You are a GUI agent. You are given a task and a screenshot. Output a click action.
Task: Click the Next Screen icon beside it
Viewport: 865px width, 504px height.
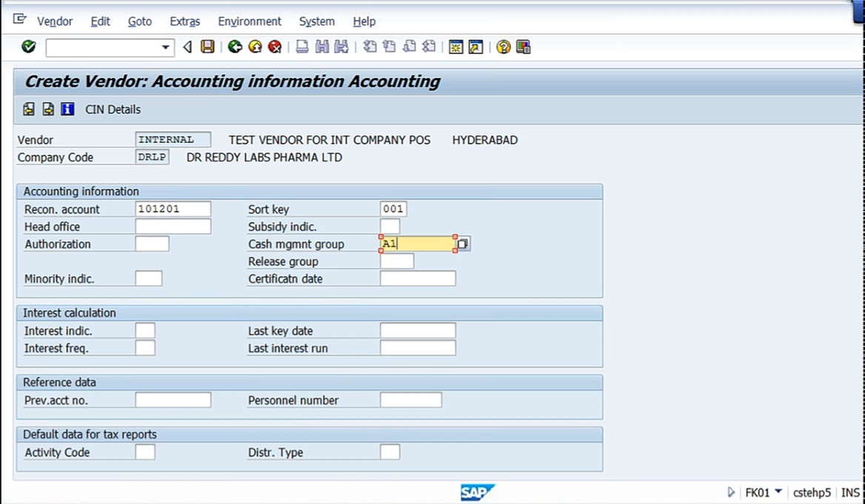(48, 110)
